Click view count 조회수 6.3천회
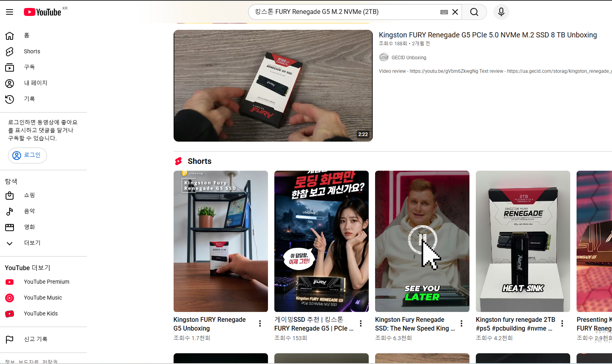 coord(393,338)
